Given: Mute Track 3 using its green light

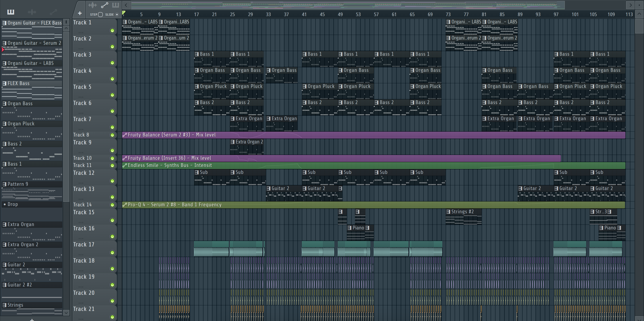Looking at the screenshot, I should click(112, 63).
